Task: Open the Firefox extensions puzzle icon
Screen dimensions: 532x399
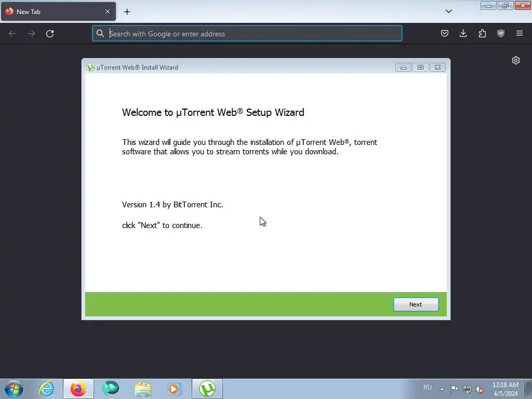Action: coord(482,33)
